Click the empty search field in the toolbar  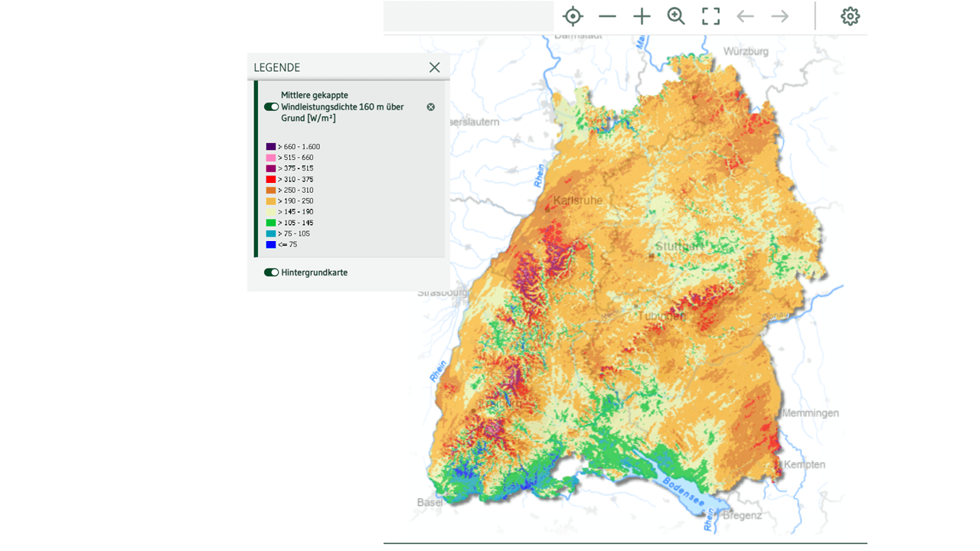click(468, 16)
